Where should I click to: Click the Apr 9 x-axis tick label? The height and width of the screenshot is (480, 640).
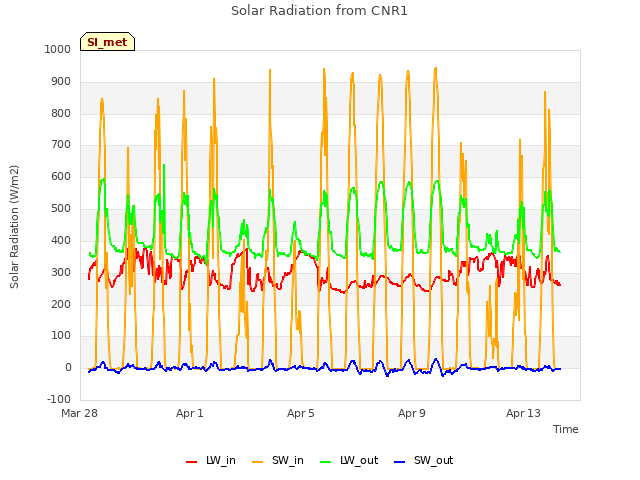coord(411,413)
